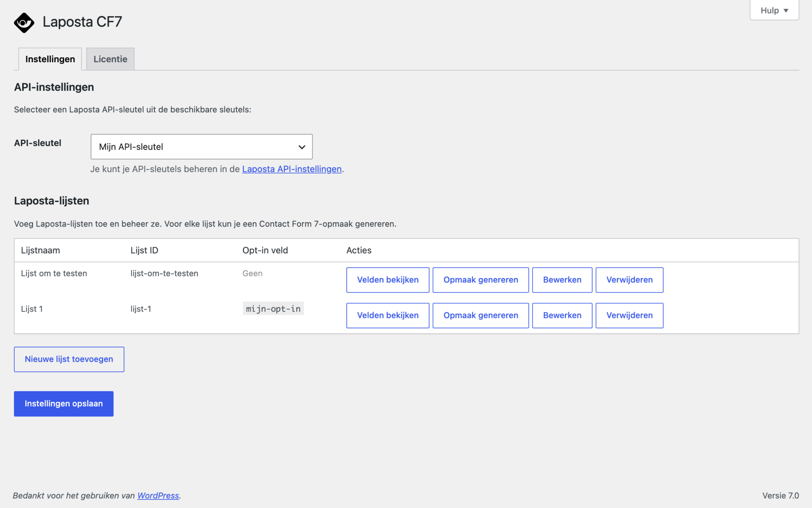Click Verwijderen for Lijst om te testen
This screenshot has width=812, height=508.
click(630, 280)
